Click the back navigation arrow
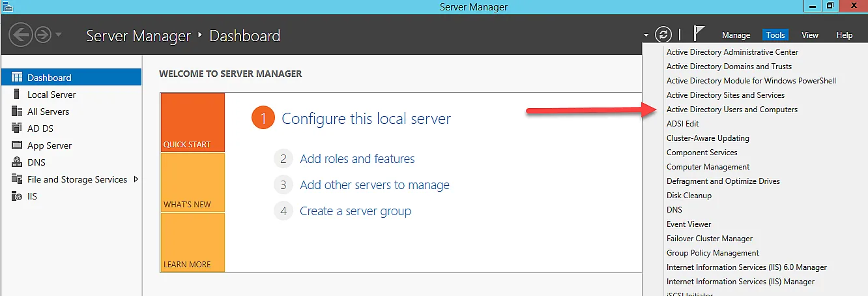Viewport: 868px width, 296px height. point(21,35)
